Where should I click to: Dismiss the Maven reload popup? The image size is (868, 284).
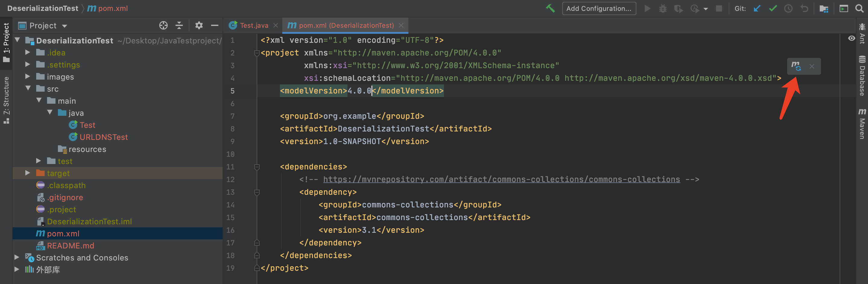point(812,66)
